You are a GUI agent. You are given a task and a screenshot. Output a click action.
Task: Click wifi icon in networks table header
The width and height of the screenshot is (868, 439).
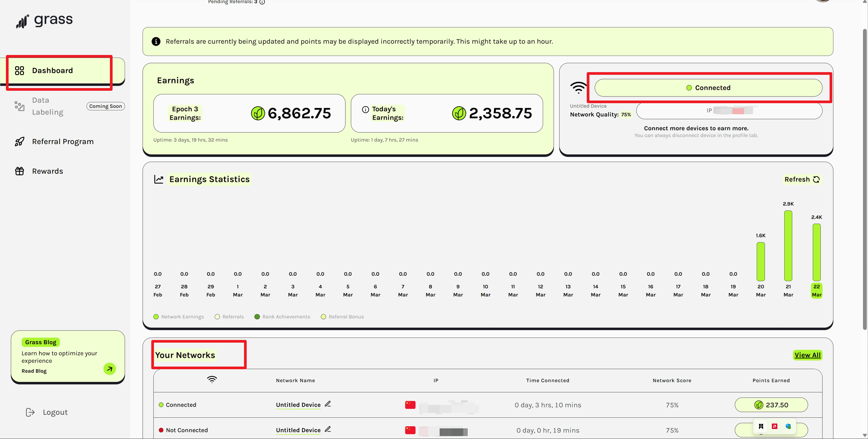coord(212,380)
